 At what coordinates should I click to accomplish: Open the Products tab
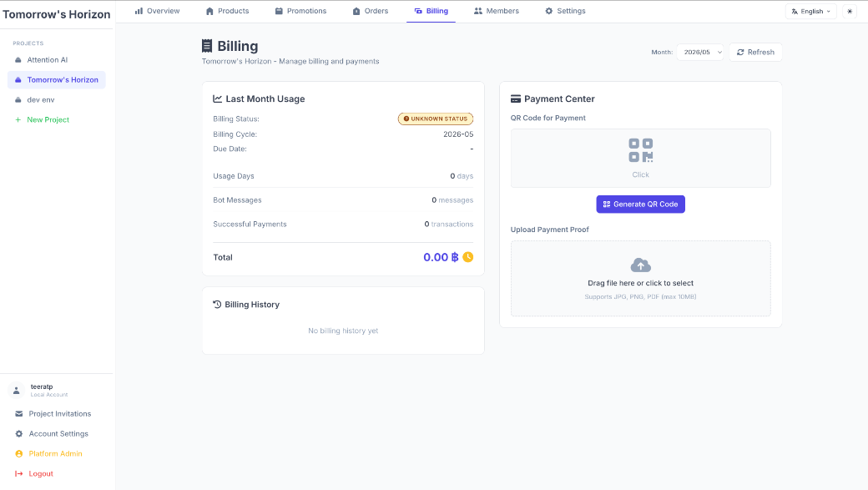pos(227,11)
